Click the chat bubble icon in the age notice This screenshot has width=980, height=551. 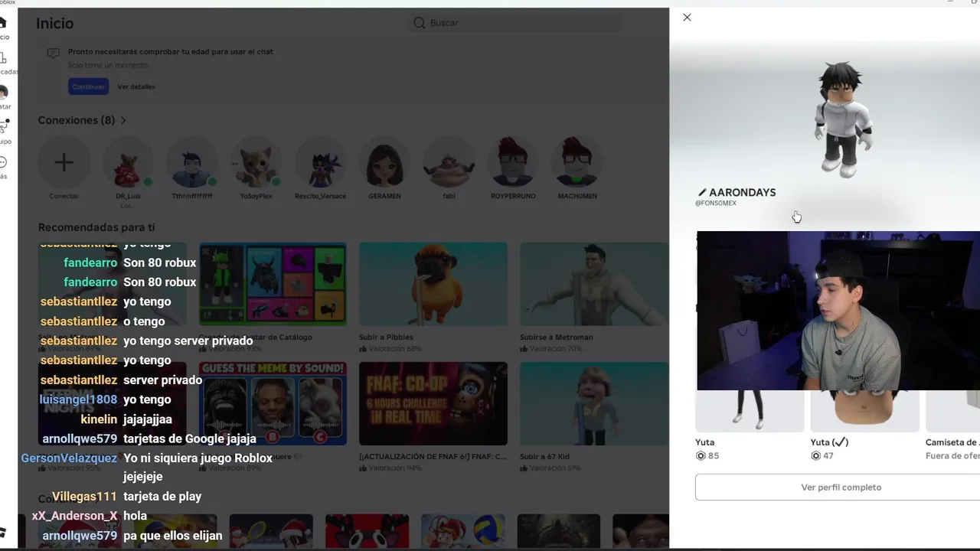click(53, 53)
